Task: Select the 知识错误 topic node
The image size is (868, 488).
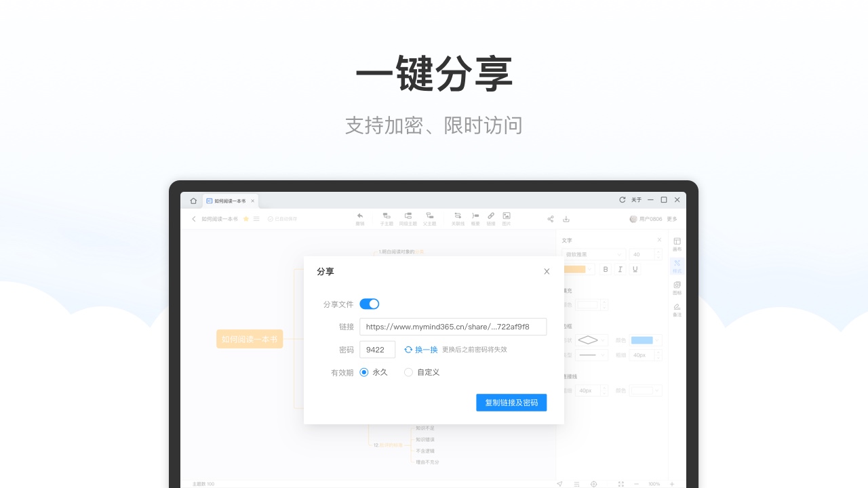Action: click(x=425, y=439)
